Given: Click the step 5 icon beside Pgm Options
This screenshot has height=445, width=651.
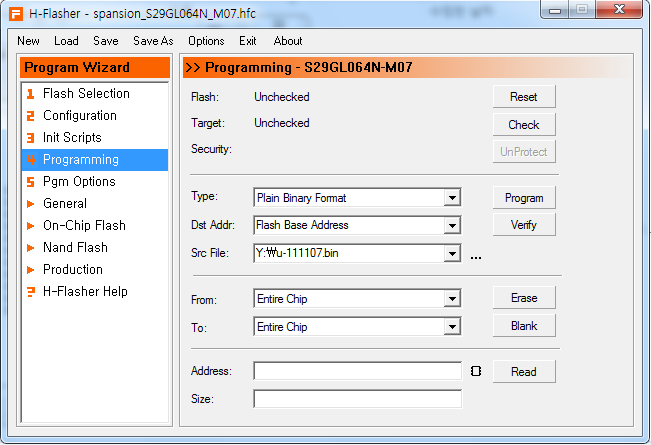Looking at the screenshot, I should [30, 182].
